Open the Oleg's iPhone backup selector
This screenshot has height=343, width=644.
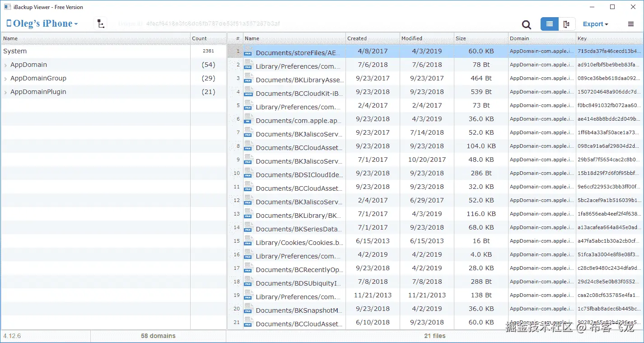tap(42, 23)
